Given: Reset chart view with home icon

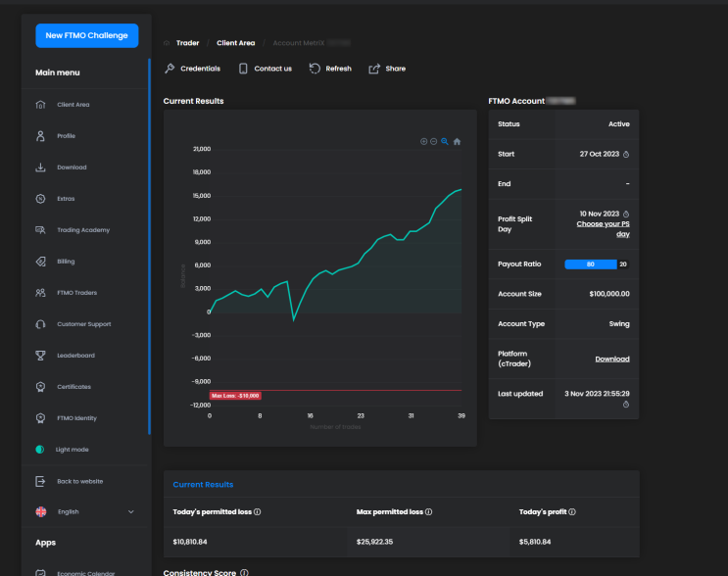Looking at the screenshot, I should [x=457, y=142].
